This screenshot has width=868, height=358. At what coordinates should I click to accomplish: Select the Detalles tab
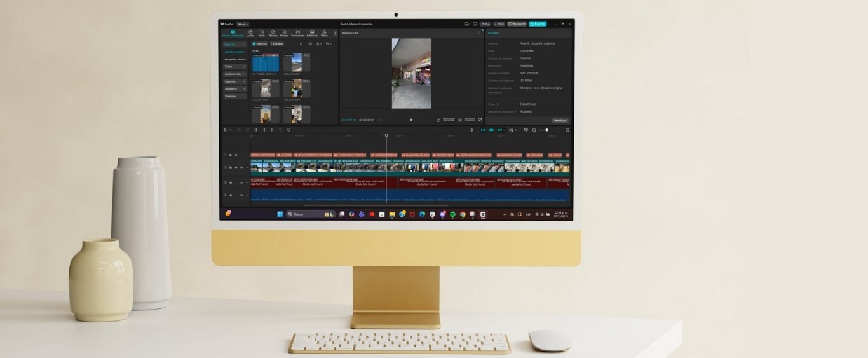[493, 32]
